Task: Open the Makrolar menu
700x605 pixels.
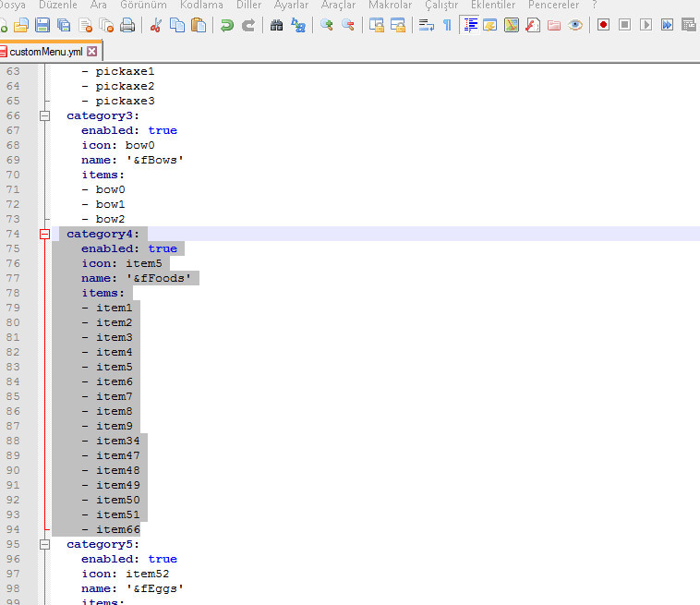Action: coord(391,5)
